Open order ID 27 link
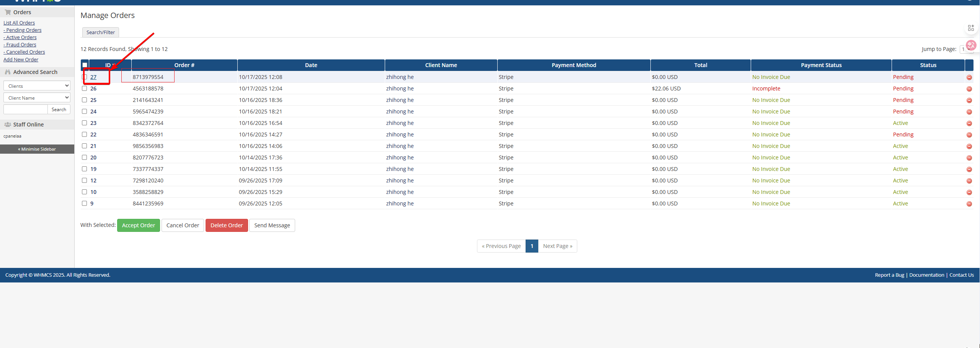Image resolution: width=980 pixels, height=348 pixels. pos(93,77)
